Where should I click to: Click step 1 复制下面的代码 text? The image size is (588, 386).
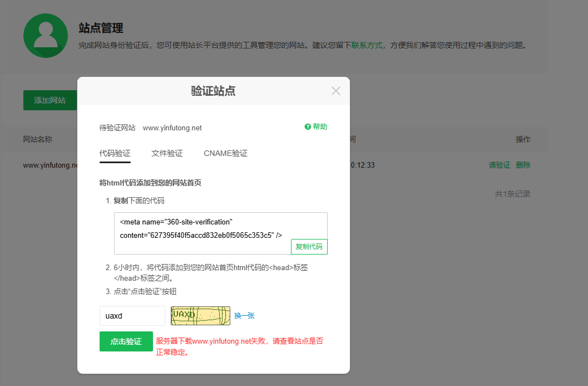point(139,201)
